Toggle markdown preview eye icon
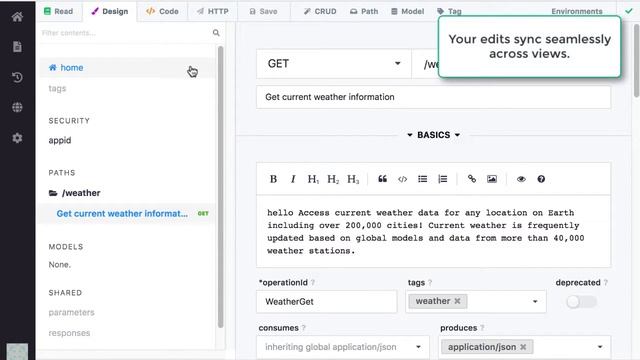The height and width of the screenshot is (360, 640). click(521, 179)
